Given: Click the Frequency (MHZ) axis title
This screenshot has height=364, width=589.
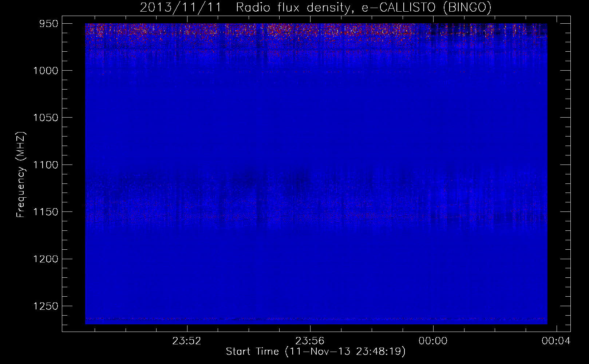Looking at the screenshot, I should [x=21, y=174].
